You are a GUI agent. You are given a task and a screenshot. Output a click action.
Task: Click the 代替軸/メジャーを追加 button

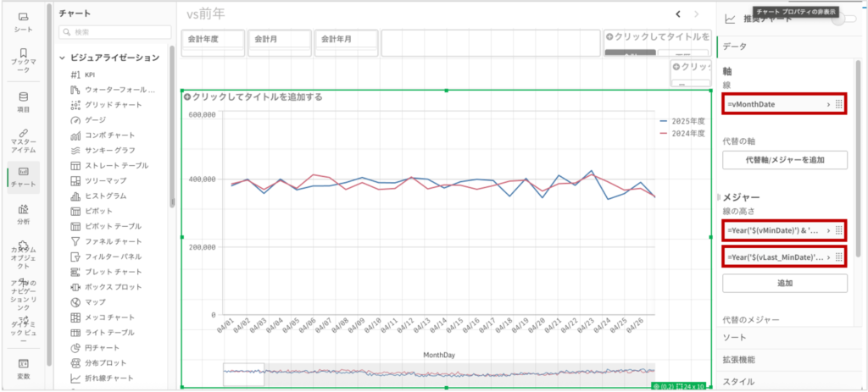pos(784,158)
